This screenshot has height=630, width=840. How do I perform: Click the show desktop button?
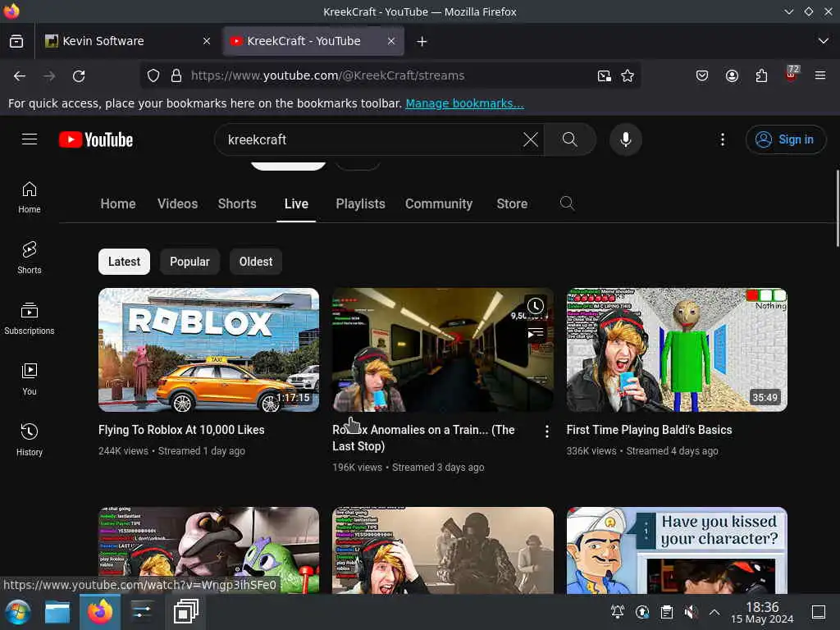(x=819, y=612)
